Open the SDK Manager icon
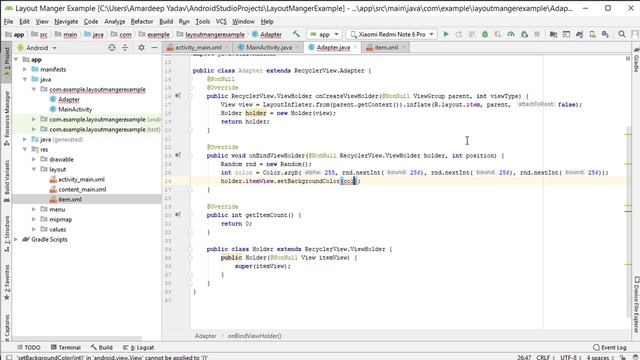 tap(605, 34)
